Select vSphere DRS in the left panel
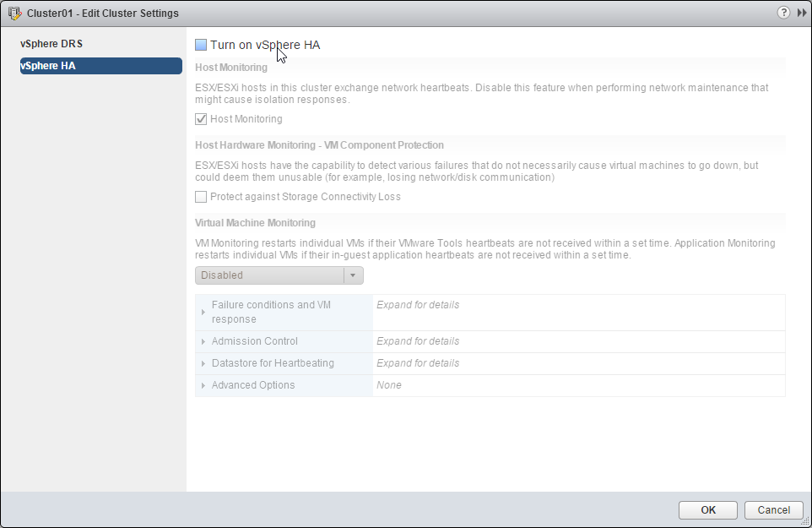Screen dimensions: 812x528 coord(51,44)
